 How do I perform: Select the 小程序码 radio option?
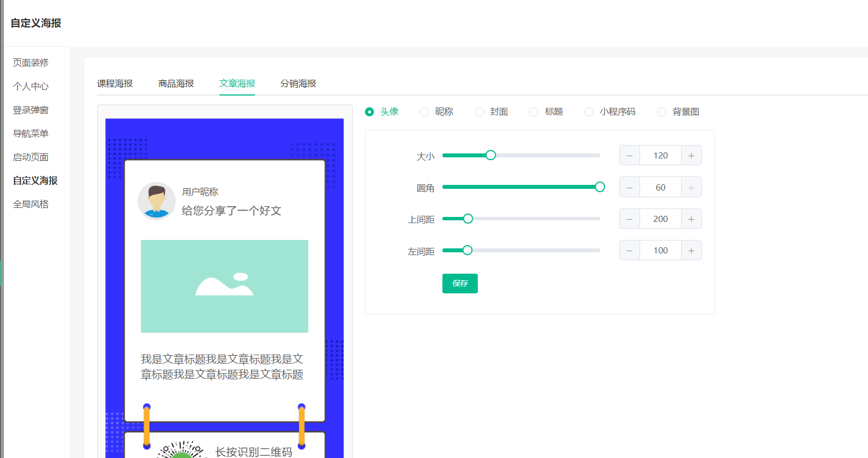click(x=610, y=112)
